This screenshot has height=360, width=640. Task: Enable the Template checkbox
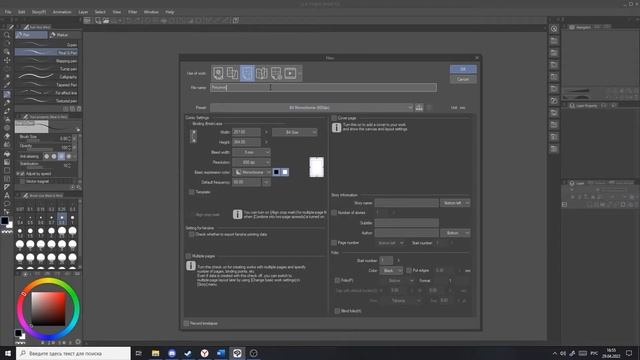(x=191, y=192)
